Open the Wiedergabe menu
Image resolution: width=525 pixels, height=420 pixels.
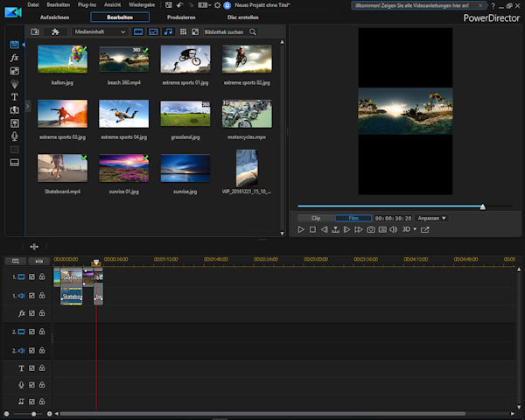[142, 4]
